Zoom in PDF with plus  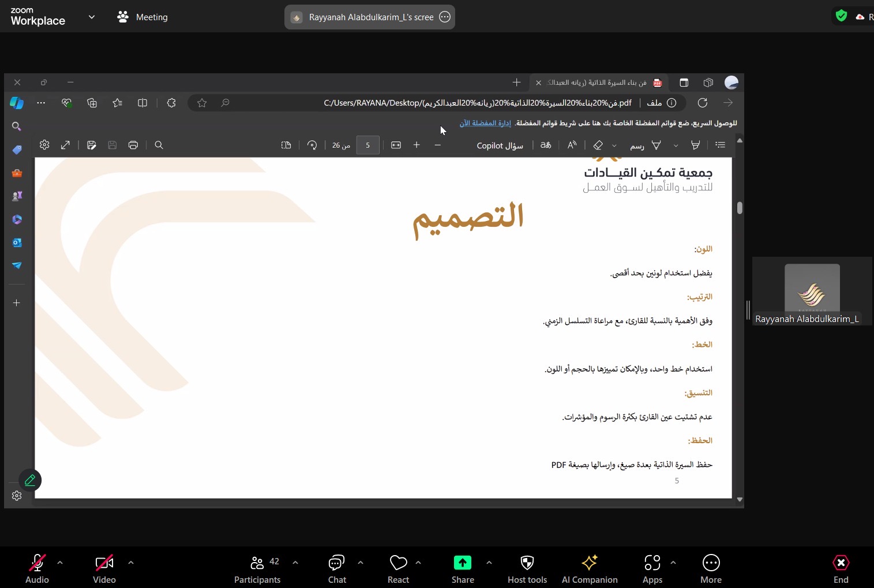pyautogui.click(x=417, y=145)
